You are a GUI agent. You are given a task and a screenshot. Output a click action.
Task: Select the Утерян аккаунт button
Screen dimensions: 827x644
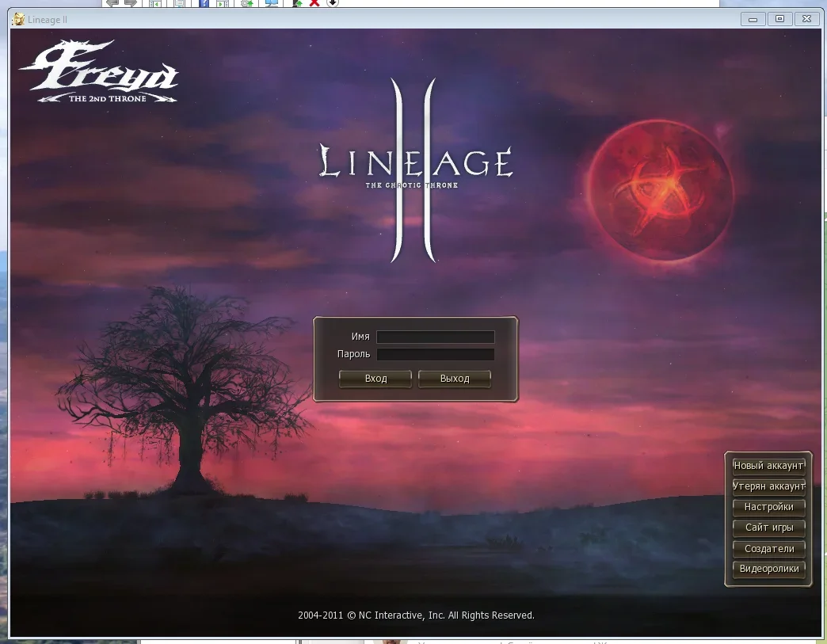(768, 486)
